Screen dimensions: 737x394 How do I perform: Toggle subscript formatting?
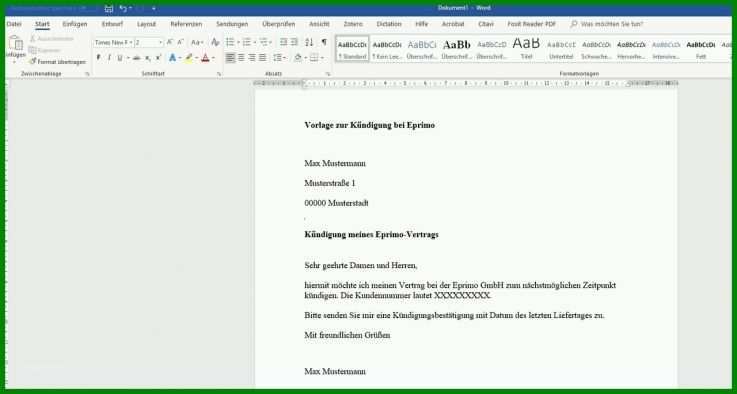coord(148,58)
